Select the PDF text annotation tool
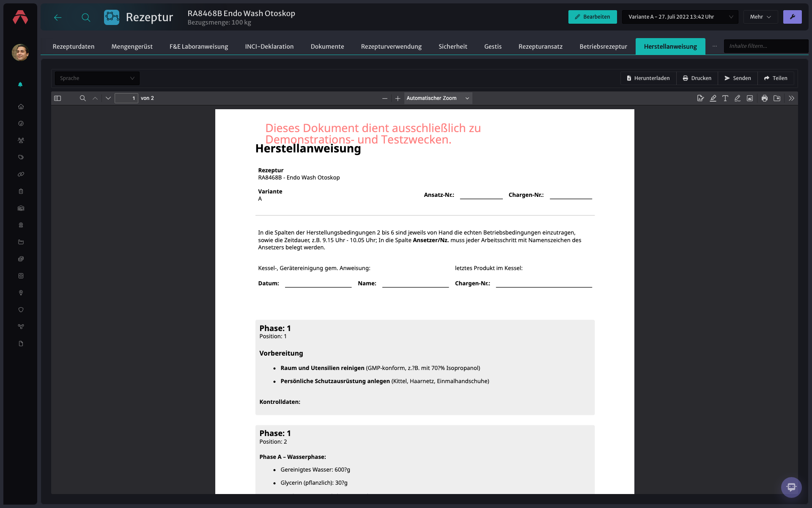The height and width of the screenshot is (508, 812). pyautogui.click(x=725, y=98)
